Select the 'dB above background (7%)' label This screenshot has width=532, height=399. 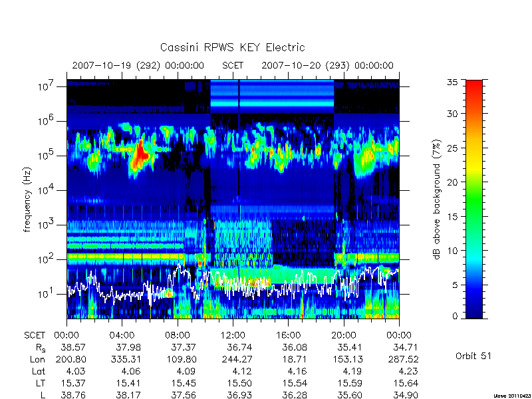[438, 199]
